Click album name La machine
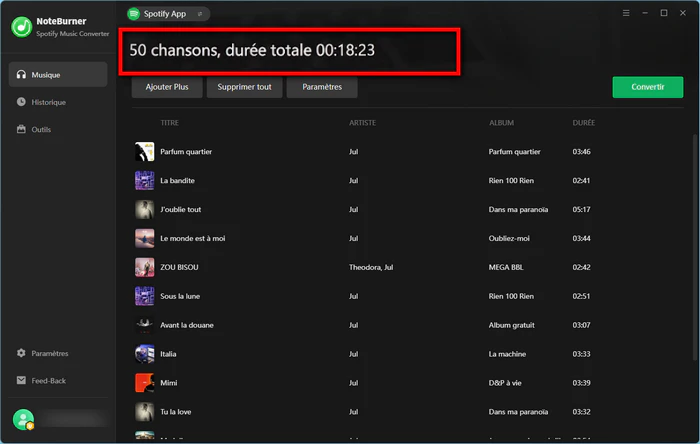Image resolution: width=700 pixels, height=444 pixels. click(x=507, y=354)
